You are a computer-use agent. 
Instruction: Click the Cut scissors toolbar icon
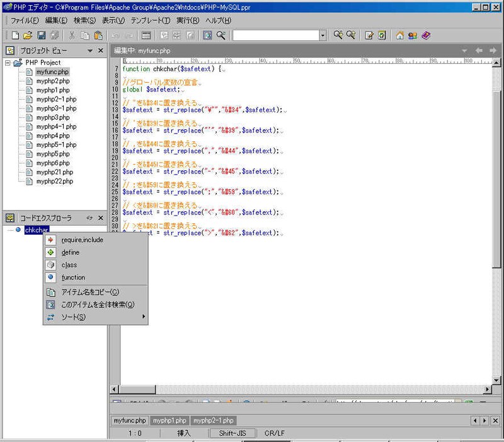pos(72,35)
